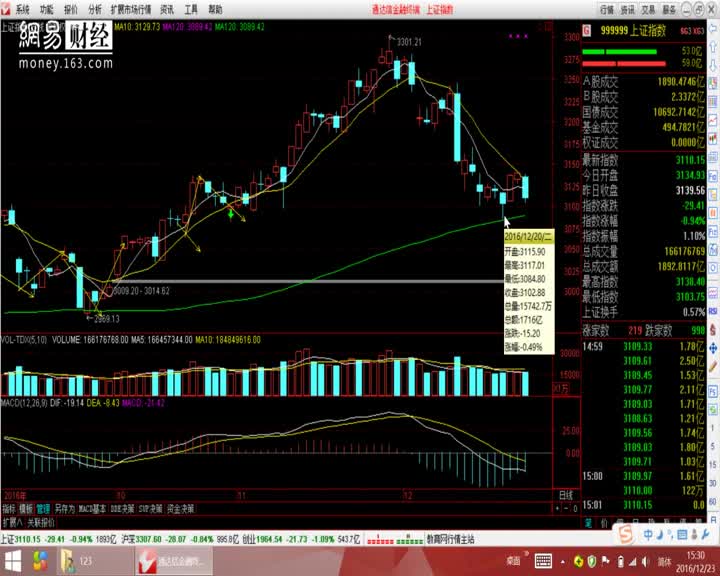Screen dimensions: 720x576
Task: Select the SUP决策 template
Action: click(151, 509)
